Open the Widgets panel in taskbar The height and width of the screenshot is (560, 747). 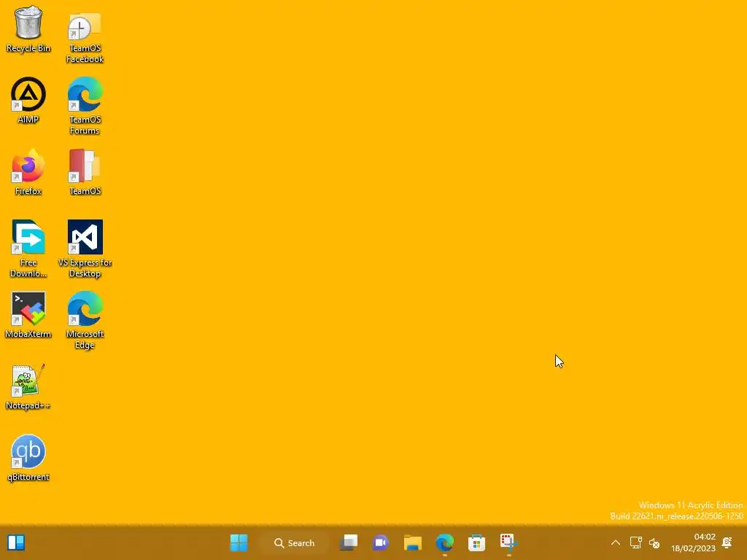pos(16,542)
